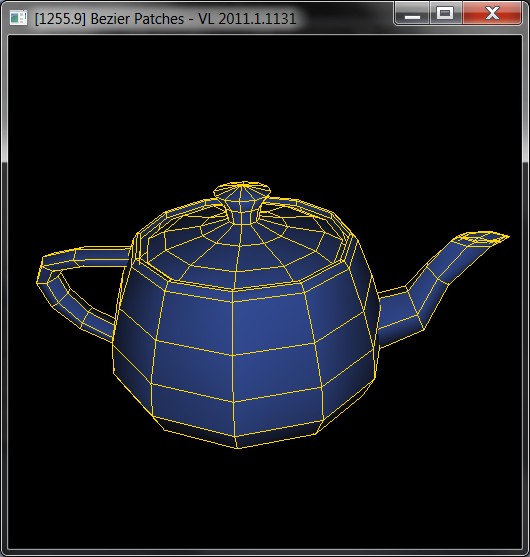530x557 pixels.
Task: Click the Bezier Patches title bar text
Action: point(165,19)
